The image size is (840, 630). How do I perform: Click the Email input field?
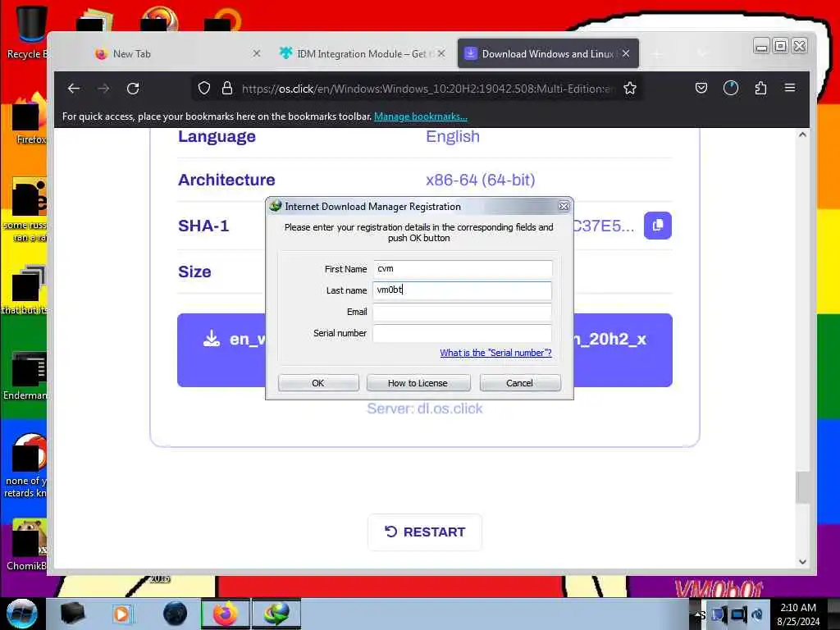463,312
